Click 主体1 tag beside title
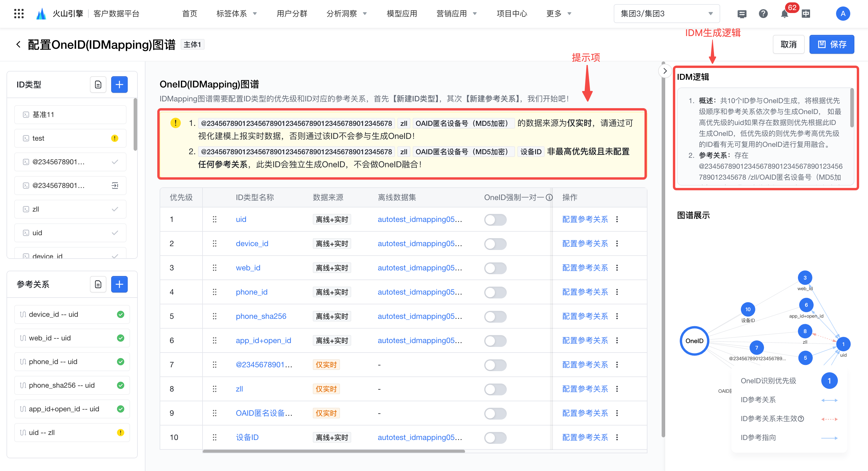 (x=192, y=44)
